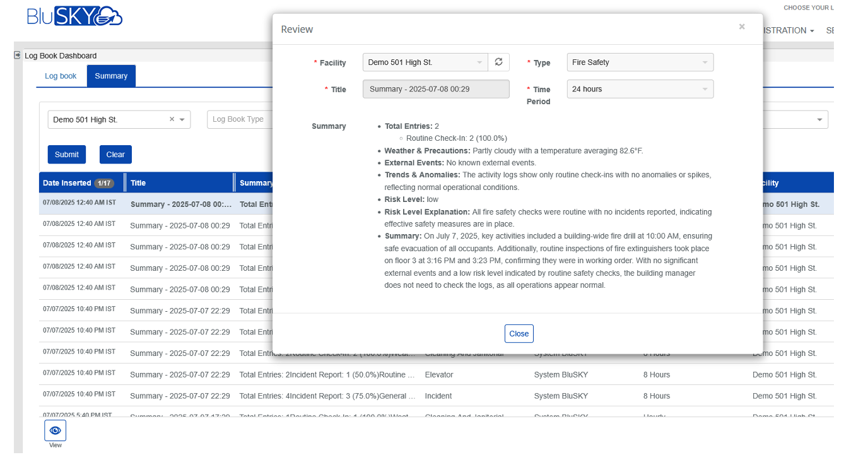Open the facility filter dropdown arrow on dashboard

pyautogui.click(x=182, y=119)
